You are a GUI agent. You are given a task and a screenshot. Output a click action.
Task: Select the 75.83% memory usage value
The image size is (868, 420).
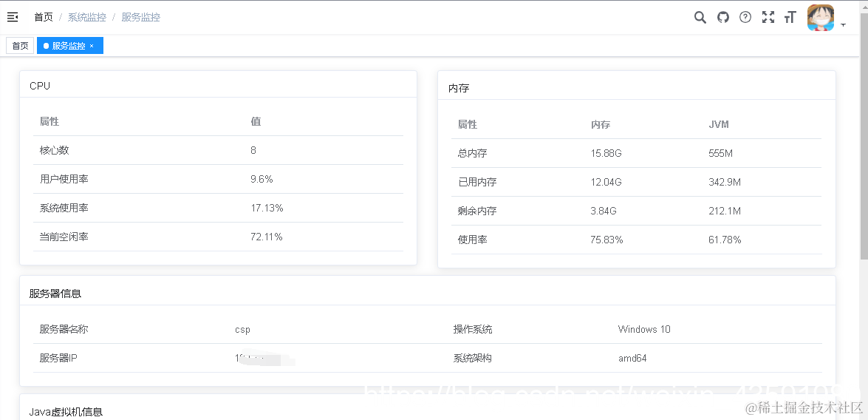pyautogui.click(x=606, y=240)
